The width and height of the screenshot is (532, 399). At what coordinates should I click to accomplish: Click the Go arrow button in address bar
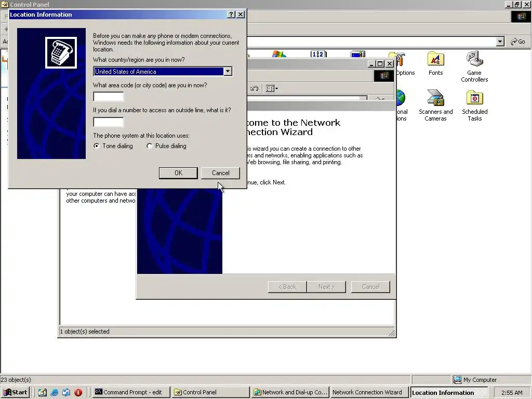coord(518,42)
